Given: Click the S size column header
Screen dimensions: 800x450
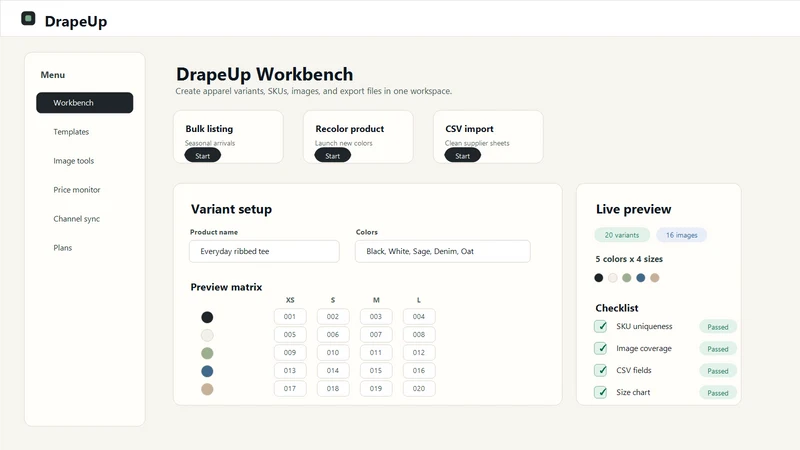Looking at the screenshot, I should (x=333, y=300).
